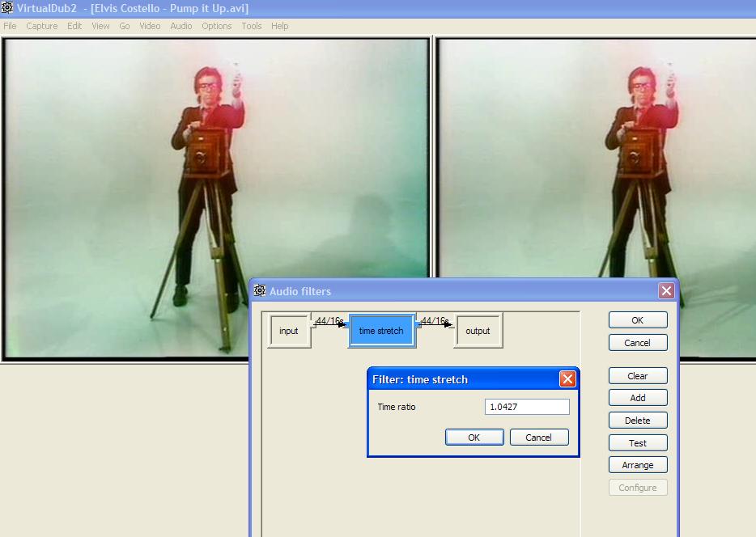Click the Arrange button
Screen dimensions: 756x537
coord(638,465)
